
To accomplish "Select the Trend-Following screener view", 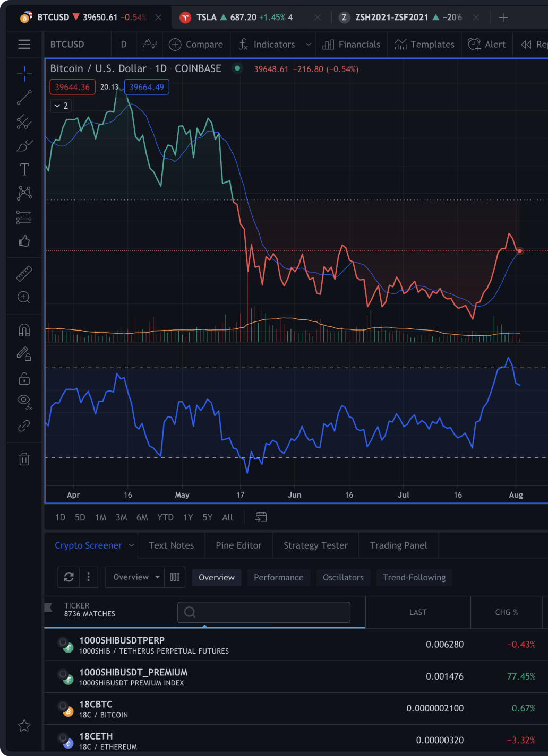I will tap(414, 577).
